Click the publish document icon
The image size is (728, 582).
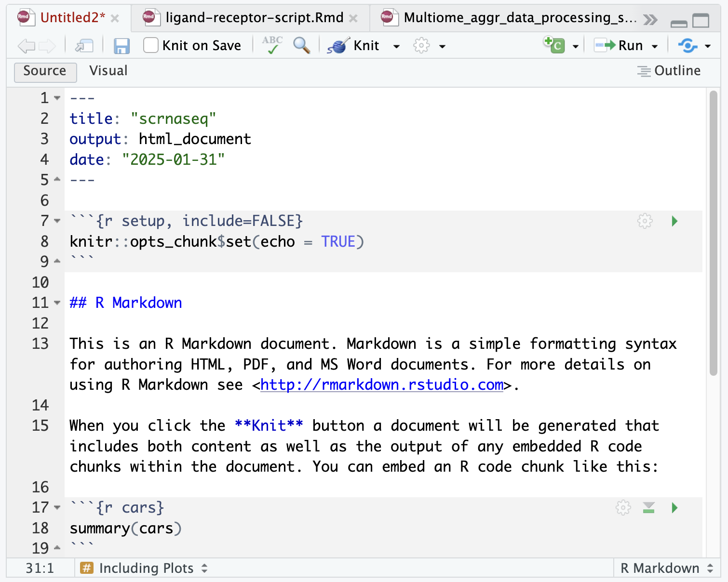click(x=688, y=46)
